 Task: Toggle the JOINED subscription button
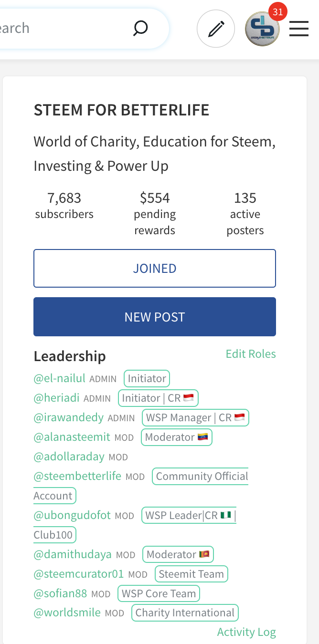tap(155, 269)
